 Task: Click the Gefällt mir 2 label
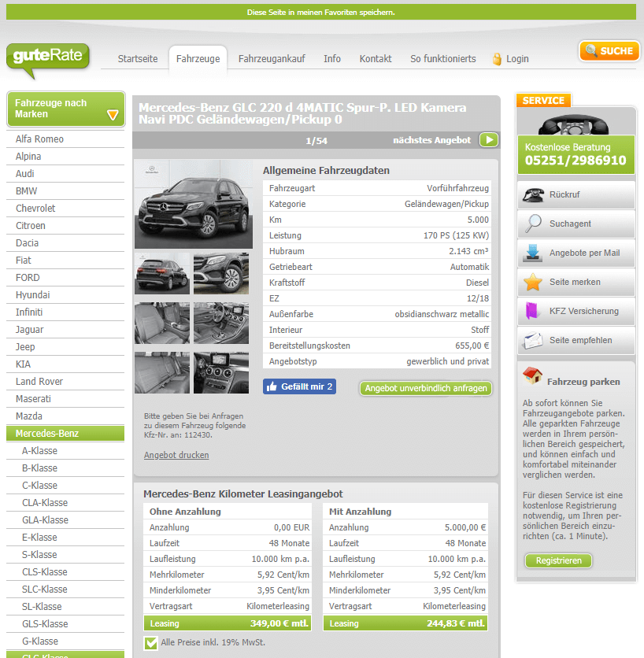coord(306,386)
